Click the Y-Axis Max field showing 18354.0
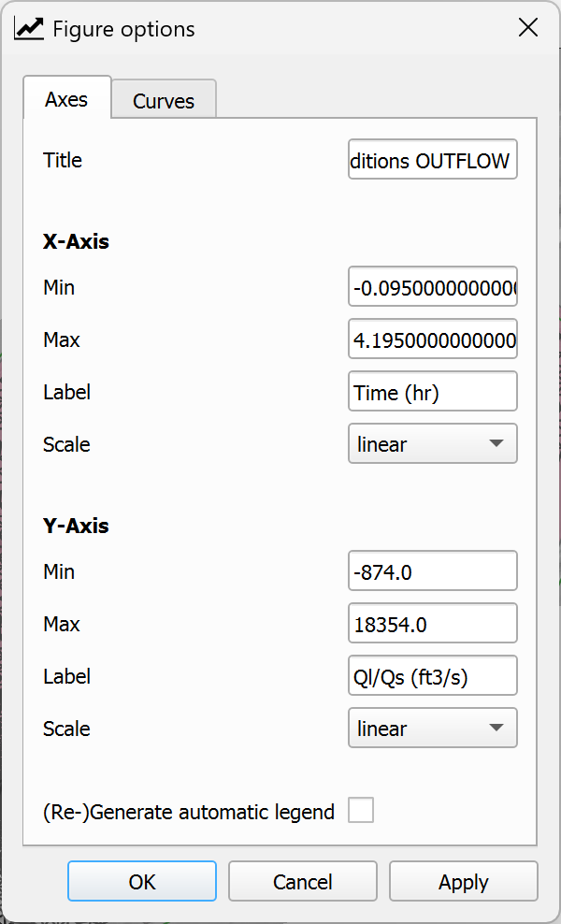The image size is (561, 924). [432, 624]
